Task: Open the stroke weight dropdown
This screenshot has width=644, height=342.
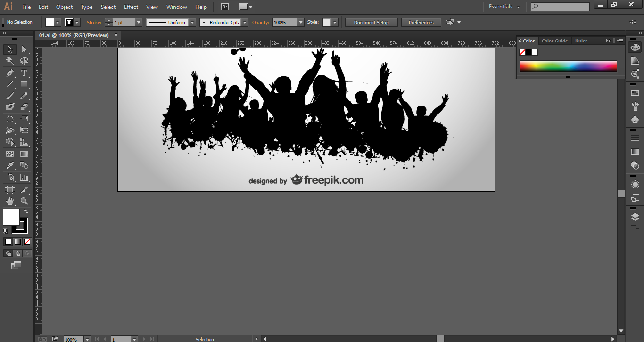Action: pyautogui.click(x=139, y=22)
